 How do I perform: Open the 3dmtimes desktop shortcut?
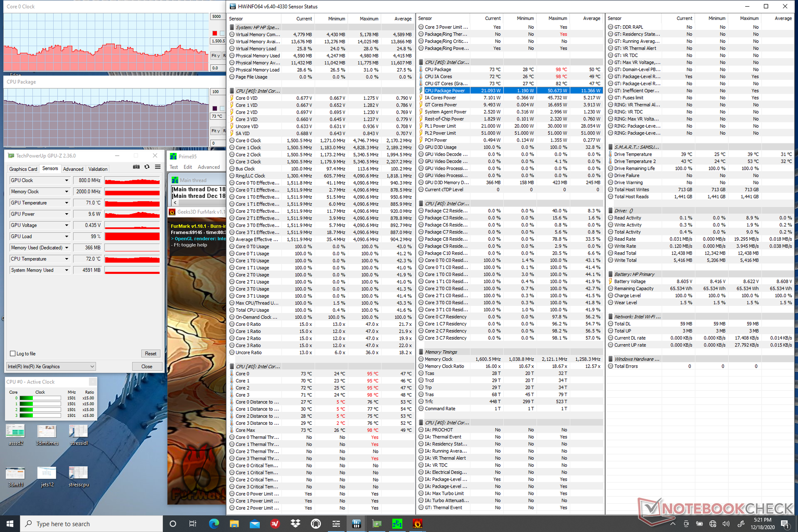tap(47, 434)
